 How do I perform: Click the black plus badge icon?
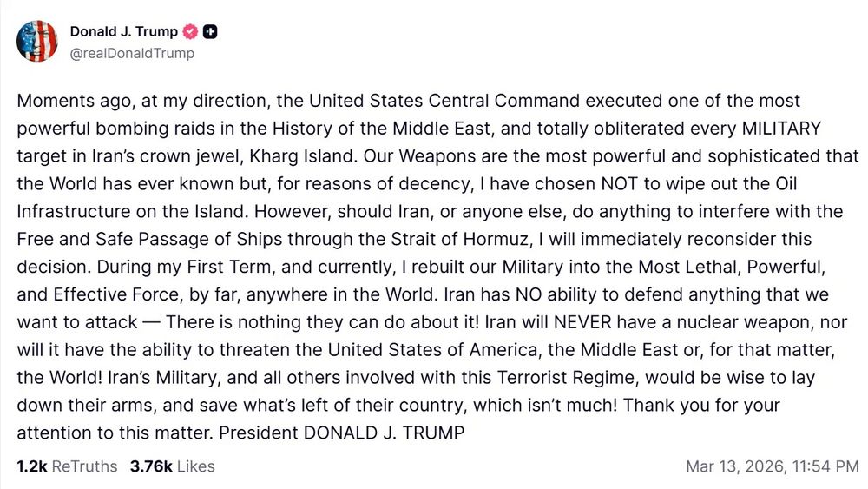coord(211,32)
